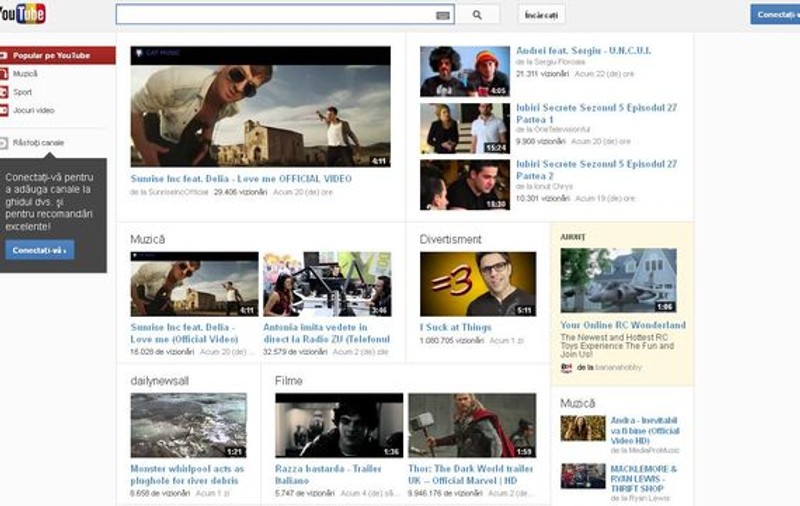The width and height of the screenshot is (800, 506).
Task: Click the Încărcați upload button
Action: tap(541, 15)
